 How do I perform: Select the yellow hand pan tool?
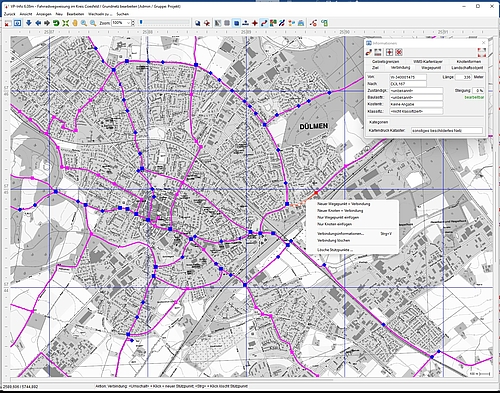point(75,23)
